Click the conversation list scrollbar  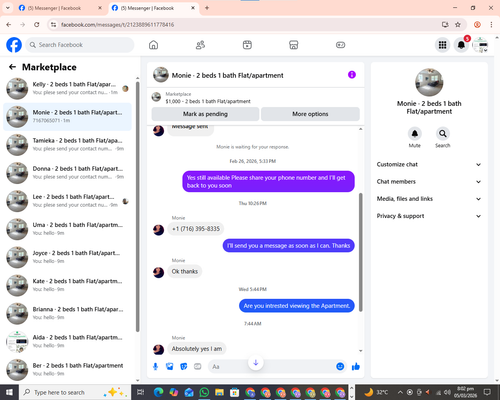(137, 207)
